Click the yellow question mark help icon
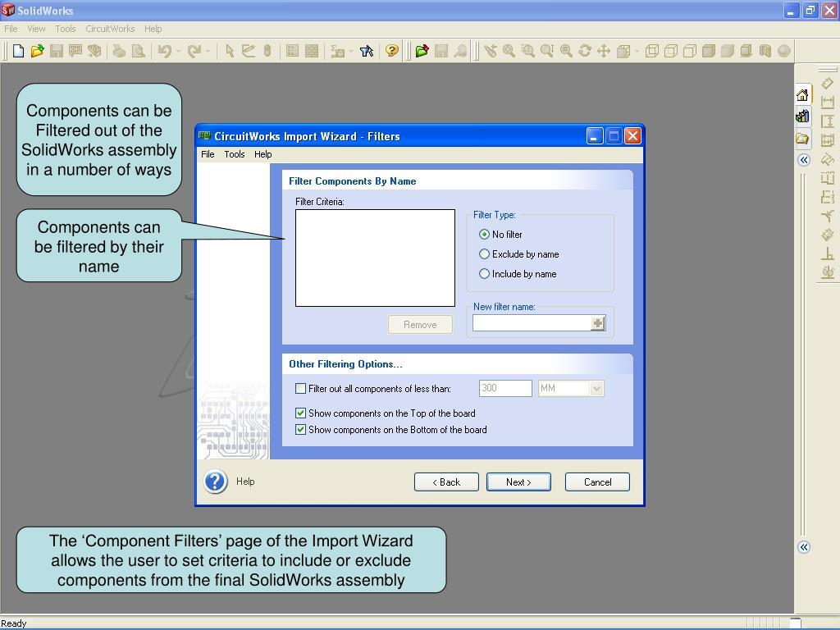 coord(392,51)
